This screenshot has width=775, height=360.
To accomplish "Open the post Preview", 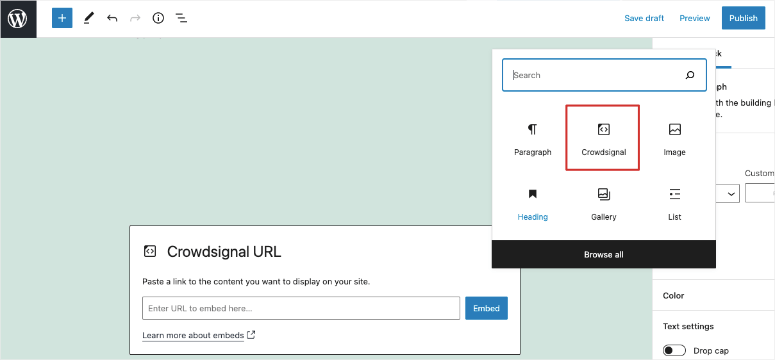I will click(694, 18).
